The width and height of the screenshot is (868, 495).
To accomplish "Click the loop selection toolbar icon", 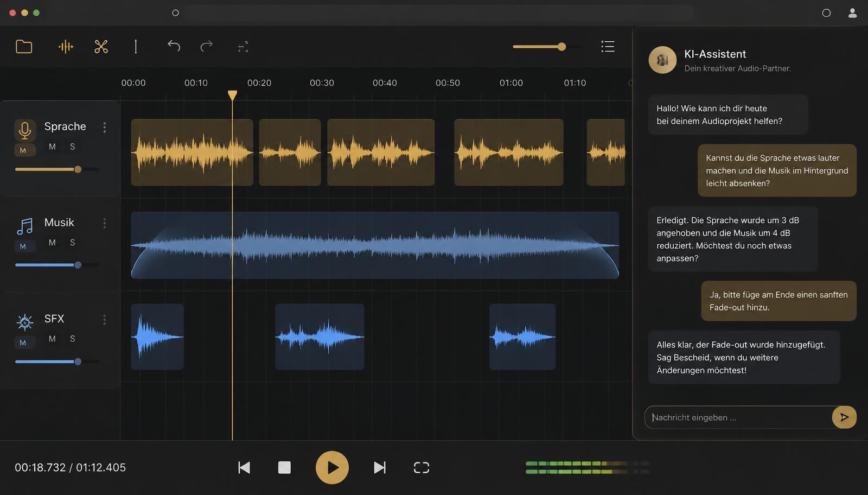I will (x=242, y=47).
